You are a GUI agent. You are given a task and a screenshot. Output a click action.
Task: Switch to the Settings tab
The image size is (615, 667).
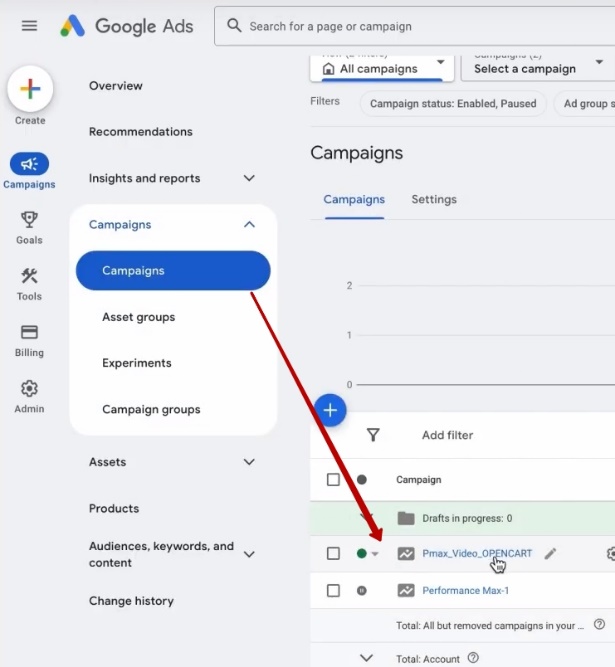434,199
